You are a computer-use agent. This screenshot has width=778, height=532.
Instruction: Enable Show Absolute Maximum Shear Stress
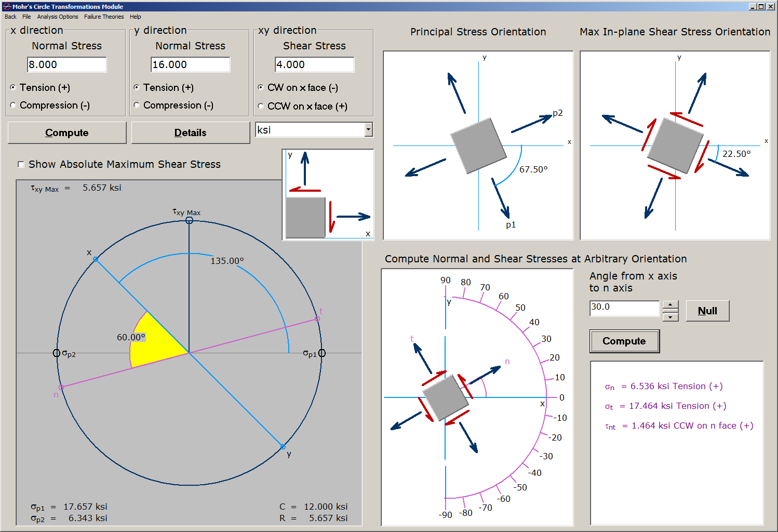[x=21, y=164]
